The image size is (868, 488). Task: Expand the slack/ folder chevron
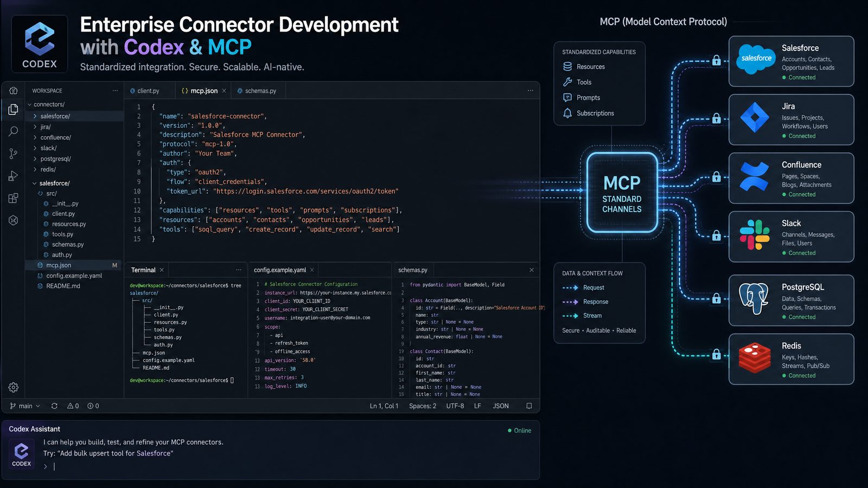35,148
